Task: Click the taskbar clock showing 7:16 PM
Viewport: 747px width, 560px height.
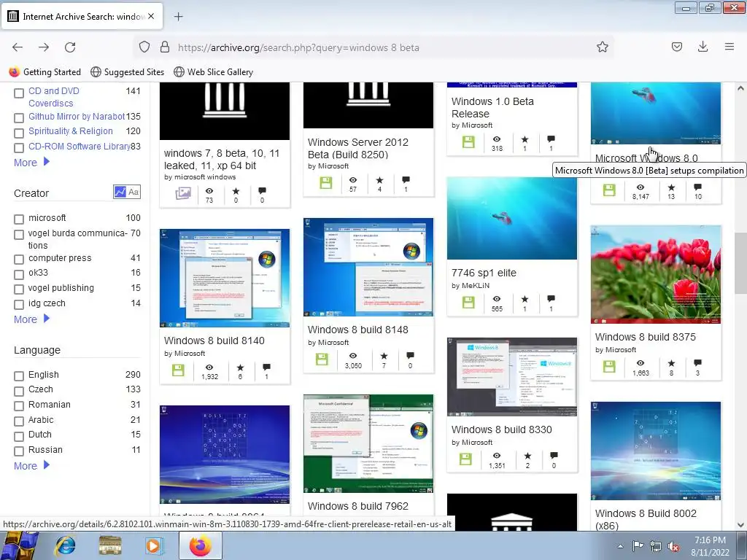Action: 710,546
